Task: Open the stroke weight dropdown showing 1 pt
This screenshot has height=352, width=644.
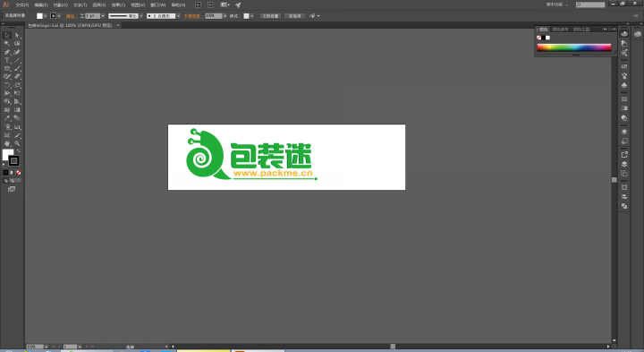Action: 103,16
